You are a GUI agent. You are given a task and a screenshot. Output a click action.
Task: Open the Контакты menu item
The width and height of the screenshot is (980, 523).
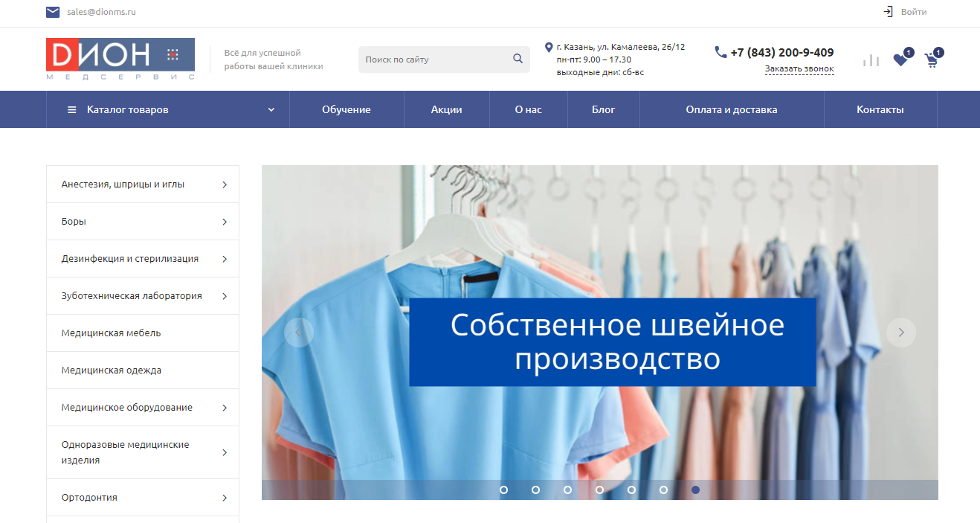point(880,109)
